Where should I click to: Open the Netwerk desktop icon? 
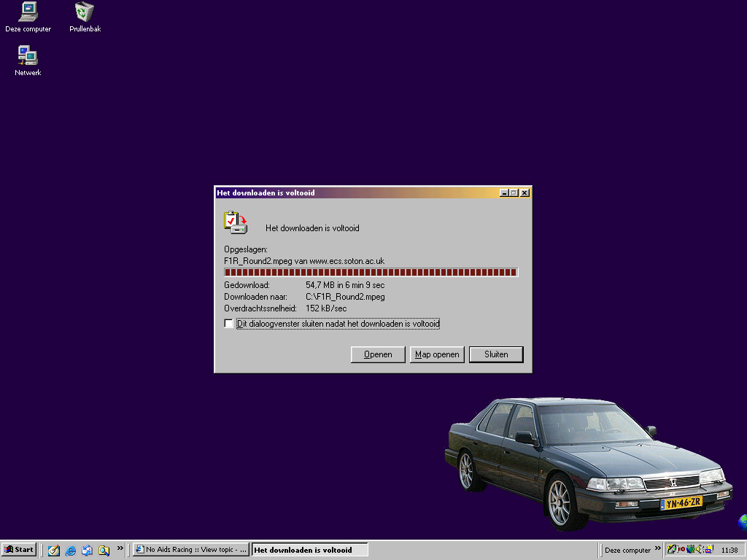28,55
